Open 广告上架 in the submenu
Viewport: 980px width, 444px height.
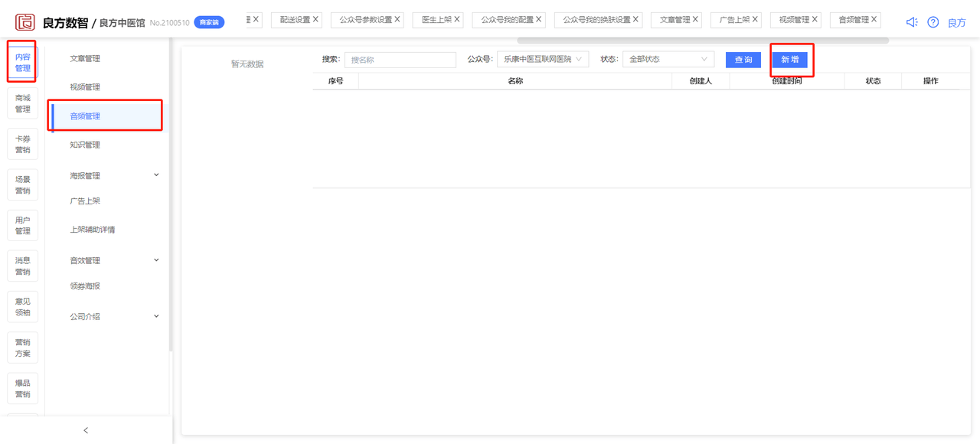pyautogui.click(x=85, y=201)
